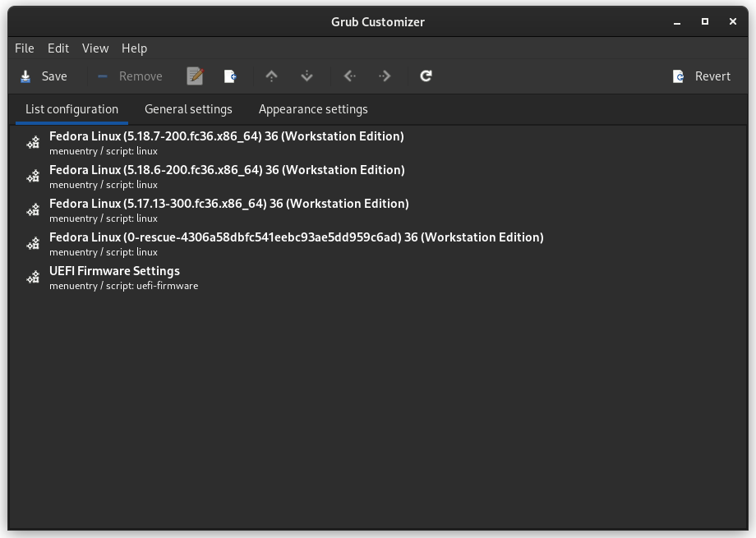Open the Help menu
The width and height of the screenshot is (756, 538).
[134, 48]
